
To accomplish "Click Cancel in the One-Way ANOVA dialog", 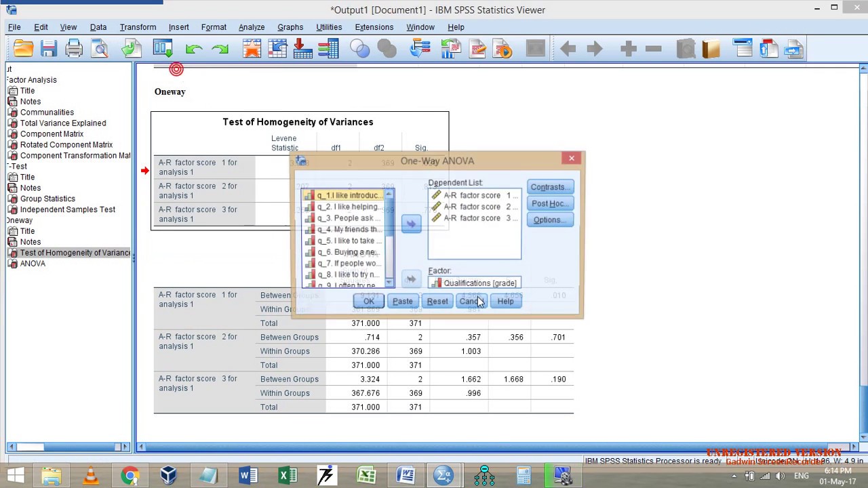I will [x=471, y=301].
